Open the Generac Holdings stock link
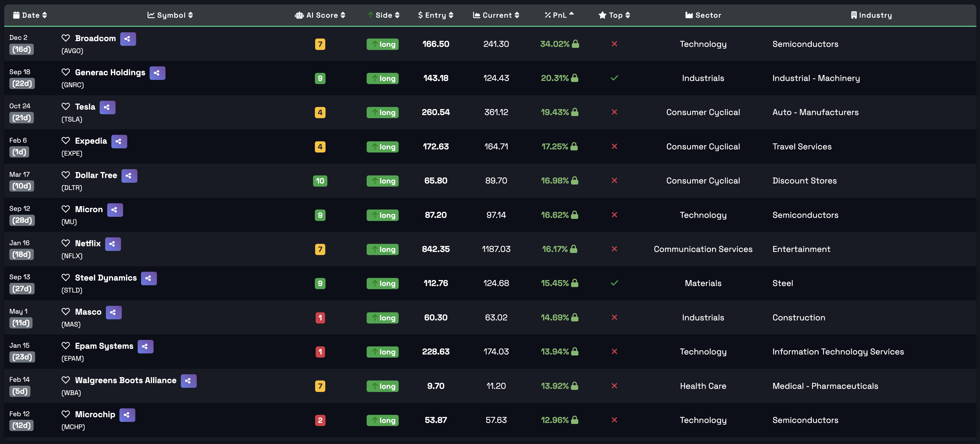The image size is (980, 444). [110, 73]
